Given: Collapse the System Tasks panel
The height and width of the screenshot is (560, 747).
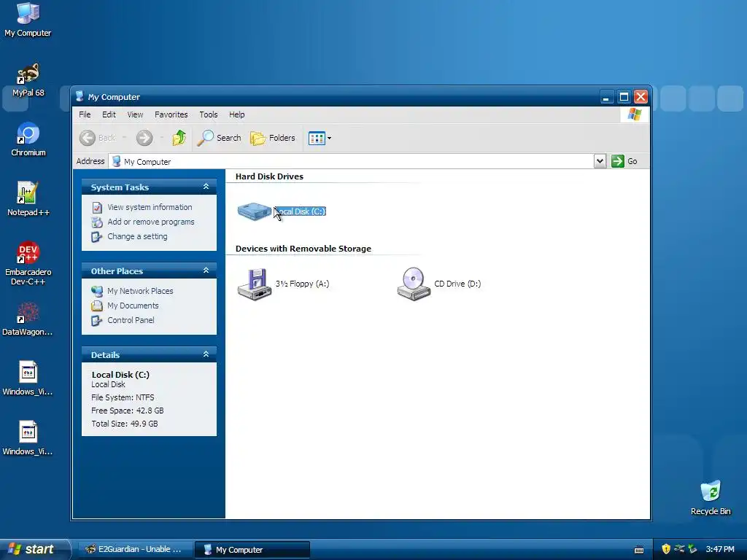Looking at the screenshot, I should [x=206, y=187].
